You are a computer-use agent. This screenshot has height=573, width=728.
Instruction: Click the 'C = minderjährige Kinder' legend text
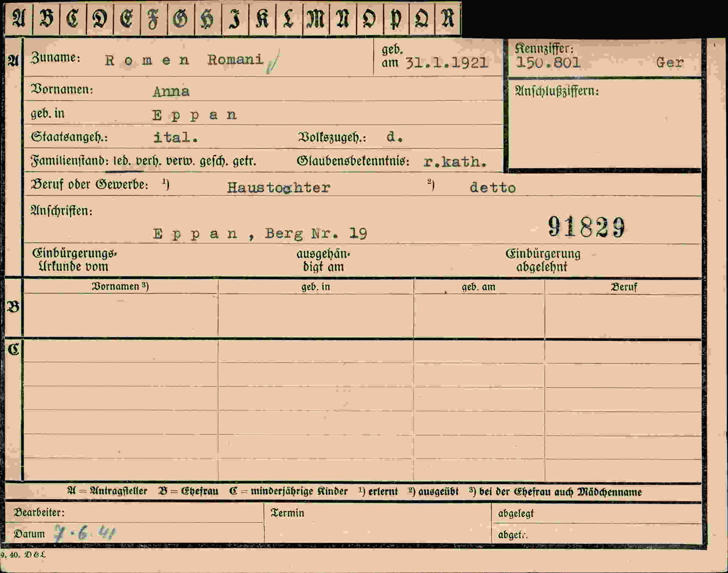coord(289,491)
